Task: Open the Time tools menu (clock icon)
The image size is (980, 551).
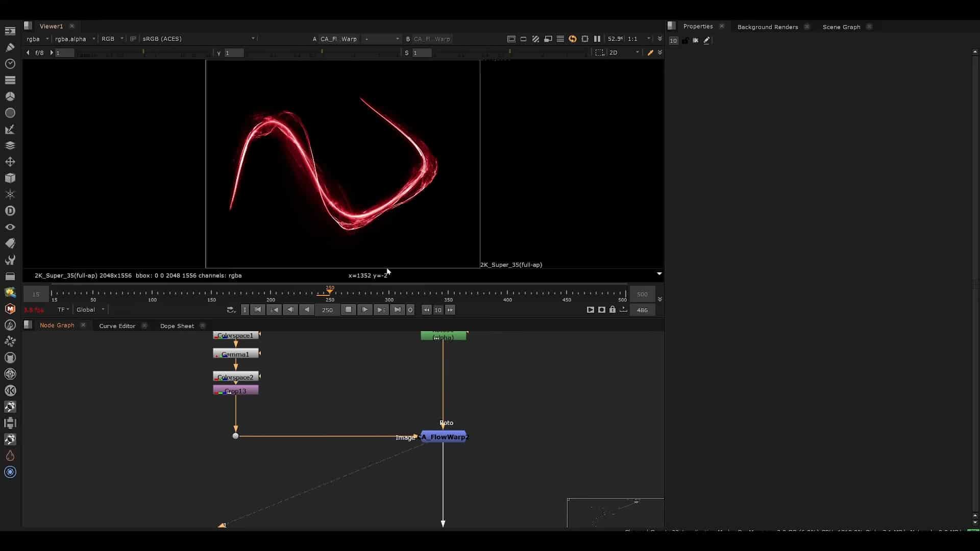Action: point(10,64)
